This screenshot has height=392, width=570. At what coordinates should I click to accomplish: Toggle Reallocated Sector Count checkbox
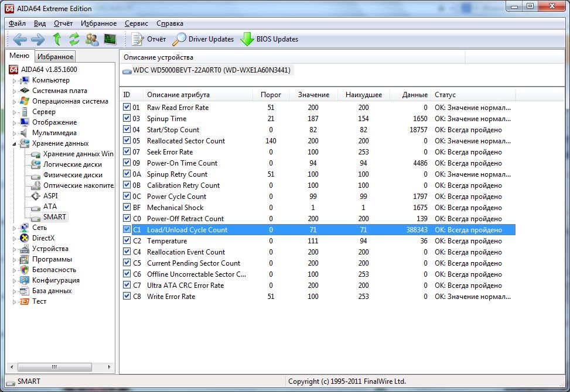coord(127,140)
